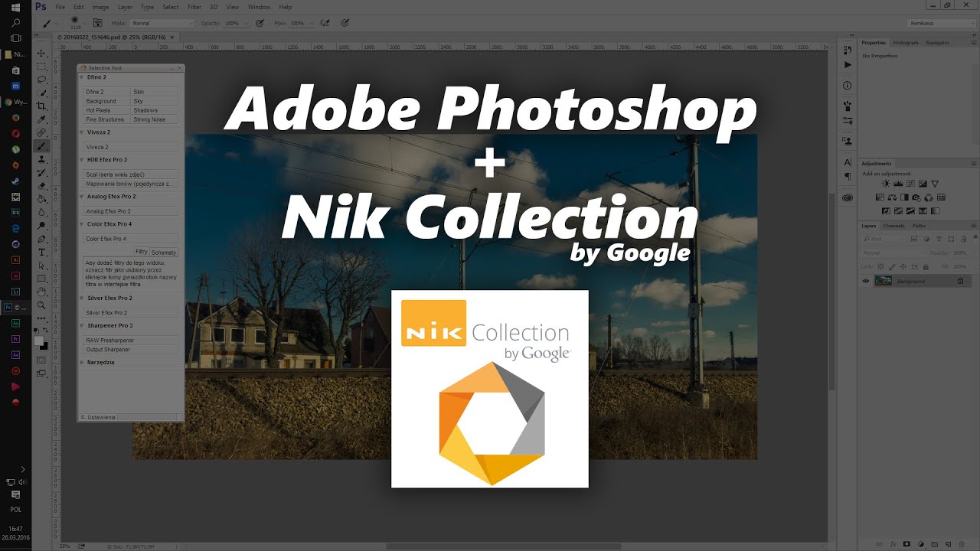980x551 pixels.
Task: Click foreground color swatch
Action: (39, 341)
